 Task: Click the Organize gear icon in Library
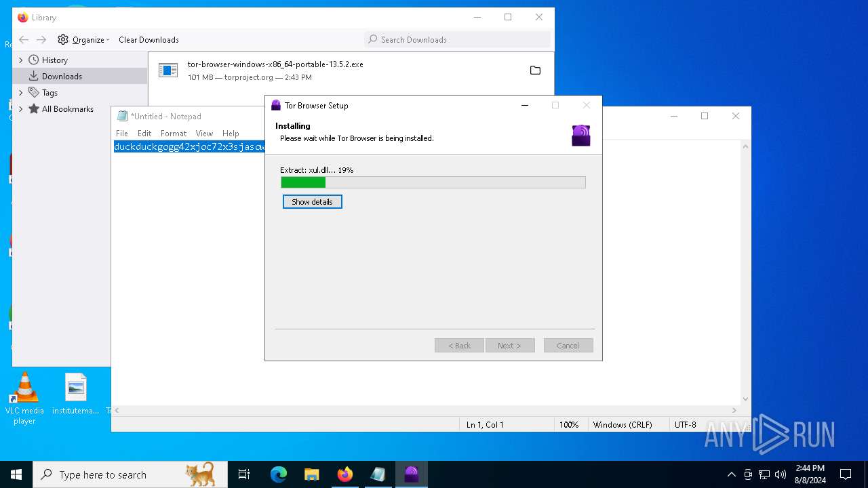(x=63, y=40)
